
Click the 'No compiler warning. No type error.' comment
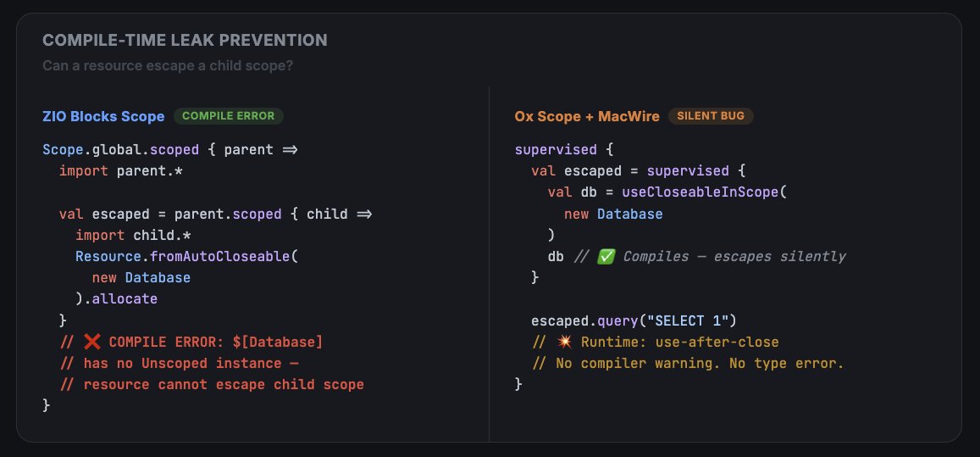point(700,364)
